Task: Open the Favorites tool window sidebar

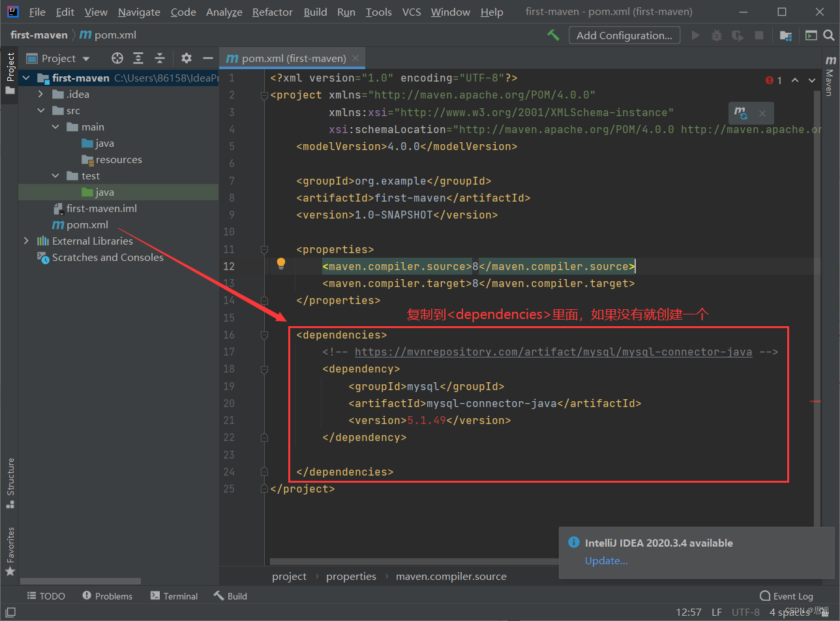Action: coord(10,552)
